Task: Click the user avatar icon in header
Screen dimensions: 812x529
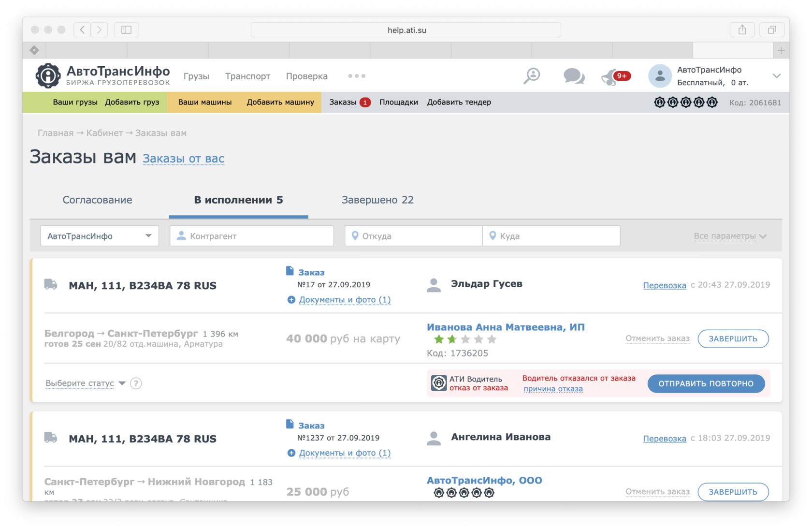Action: (x=660, y=76)
